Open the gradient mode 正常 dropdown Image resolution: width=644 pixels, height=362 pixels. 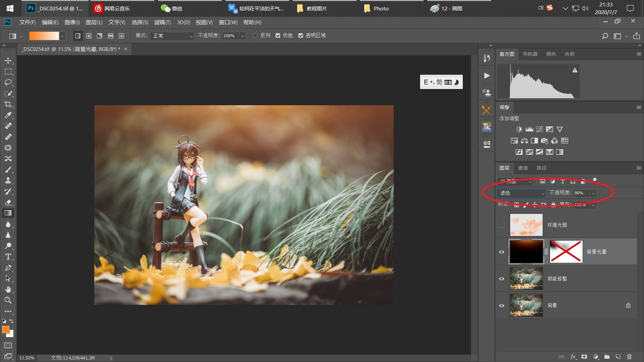point(172,36)
